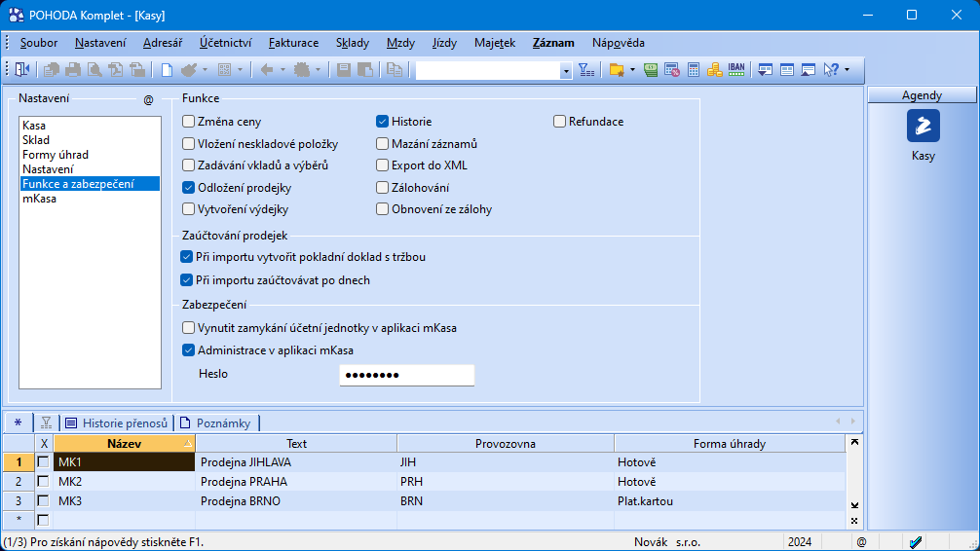Create new record with blank page icon
This screenshot has height=551, width=980.
[x=167, y=70]
